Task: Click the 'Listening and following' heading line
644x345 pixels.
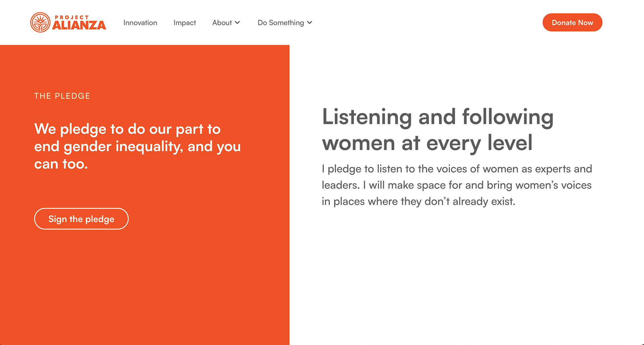Action: click(438, 117)
